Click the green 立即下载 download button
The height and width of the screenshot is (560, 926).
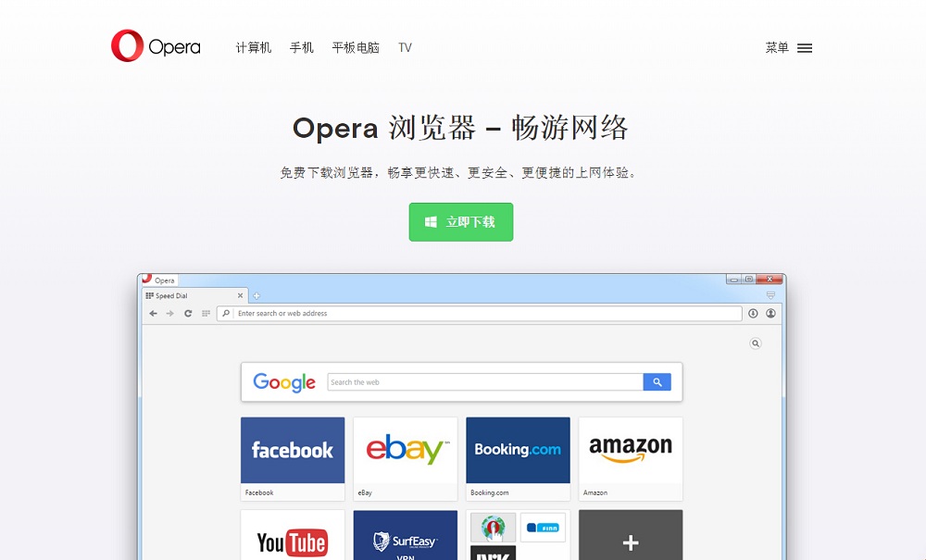point(460,222)
